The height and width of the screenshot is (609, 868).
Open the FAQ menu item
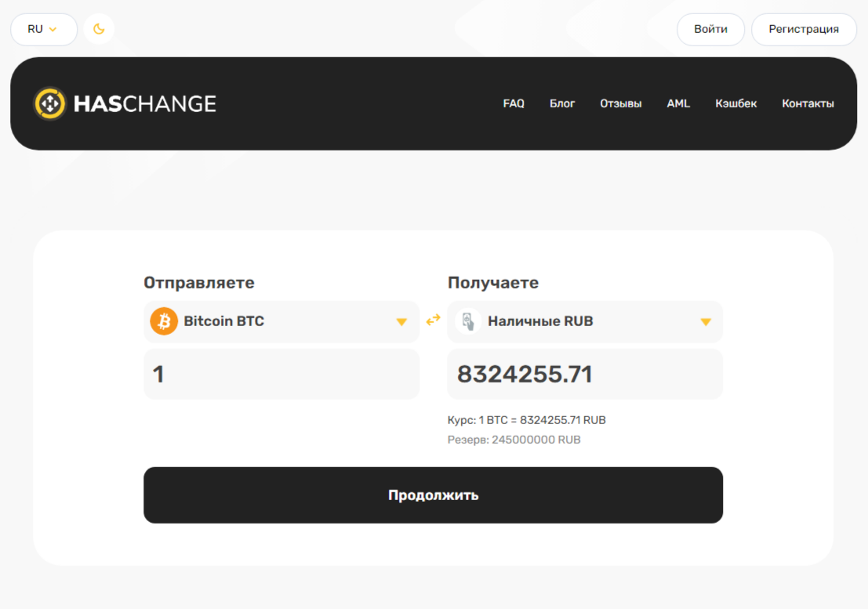(x=513, y=103)
